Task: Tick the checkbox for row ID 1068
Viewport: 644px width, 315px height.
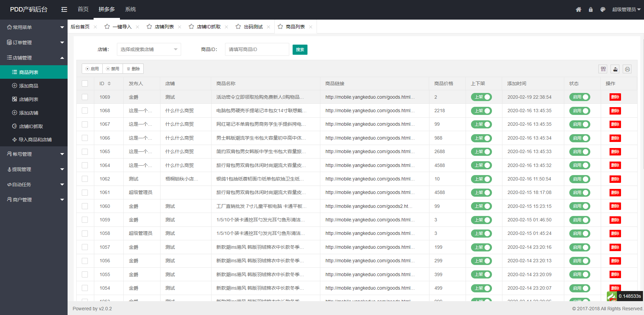Action: tap(85, 111)
